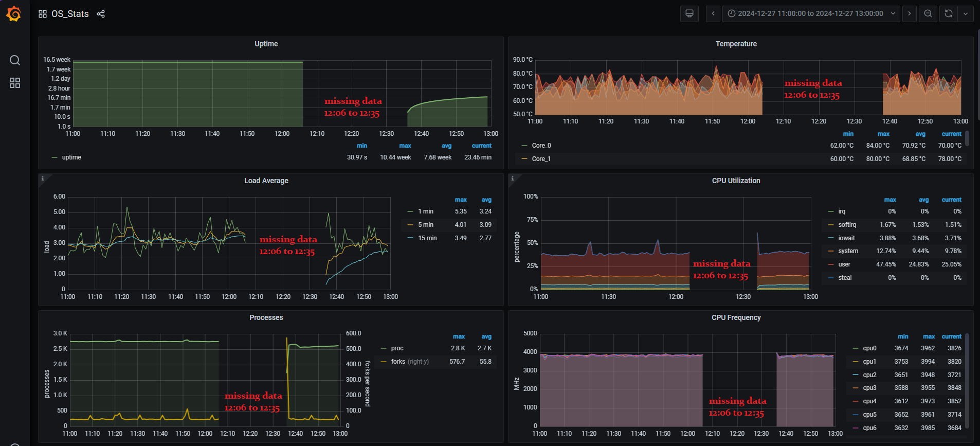This screenshot has height=446, width=980.
Task: Click uptime current value 23.46 min
Action: click(x=478, y=157)
